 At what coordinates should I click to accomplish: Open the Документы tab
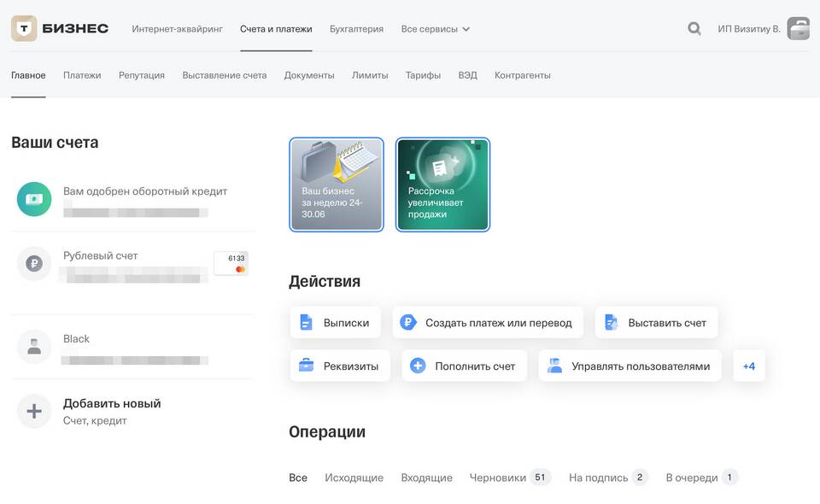pyautogui.click(x=309, y=75)
